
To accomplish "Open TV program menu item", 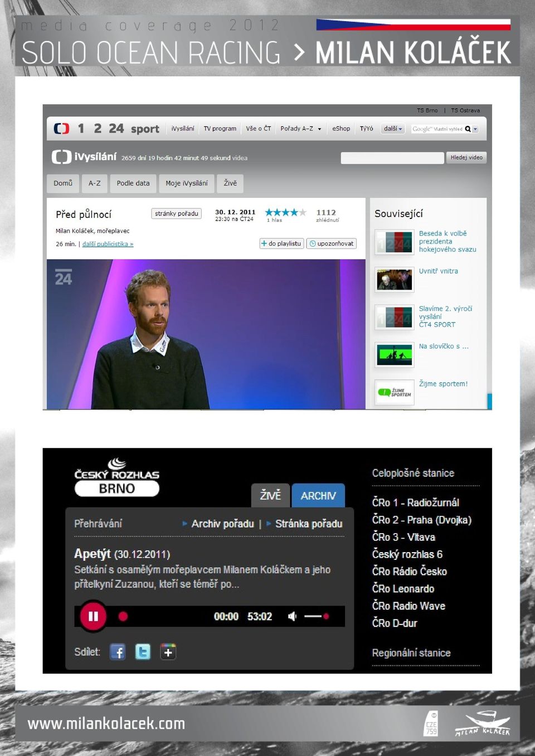I will (220, 129).
